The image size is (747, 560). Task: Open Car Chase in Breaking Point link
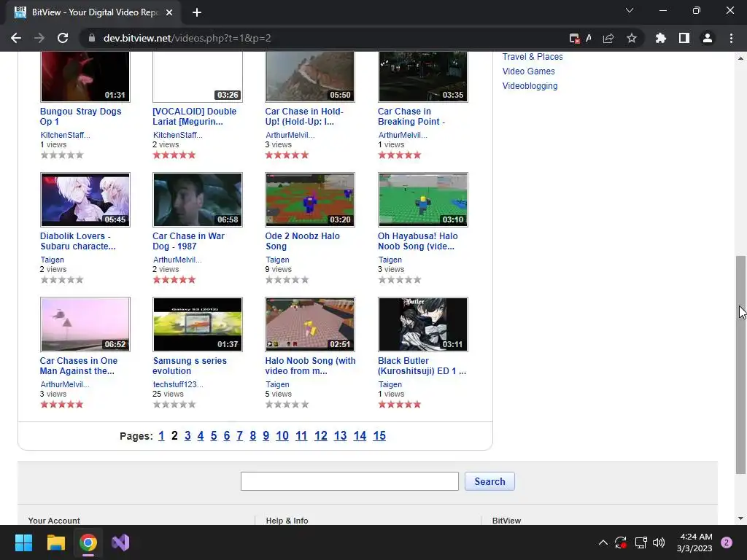pos(411,116)
